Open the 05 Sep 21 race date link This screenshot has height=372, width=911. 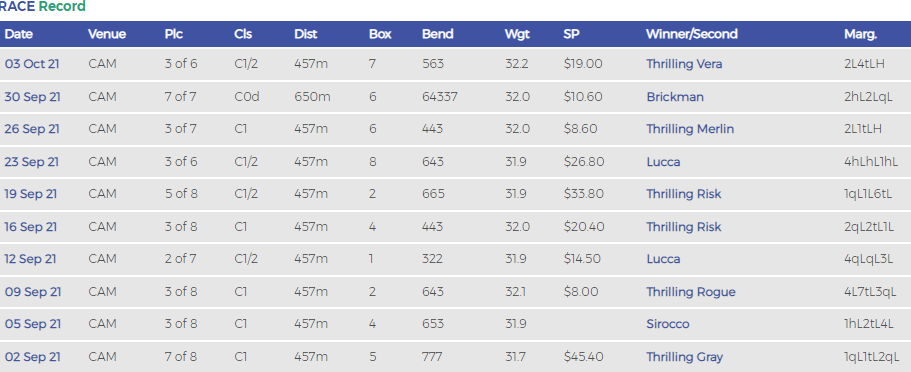32,324
